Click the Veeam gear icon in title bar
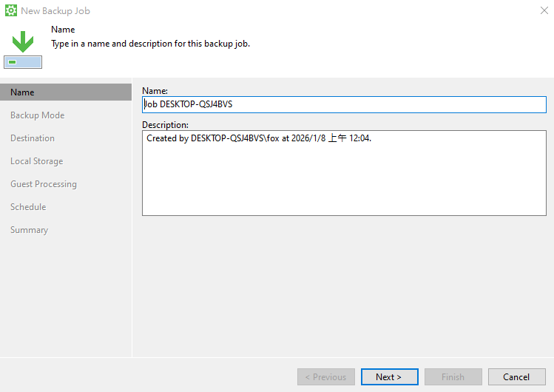 coord(11,10)
